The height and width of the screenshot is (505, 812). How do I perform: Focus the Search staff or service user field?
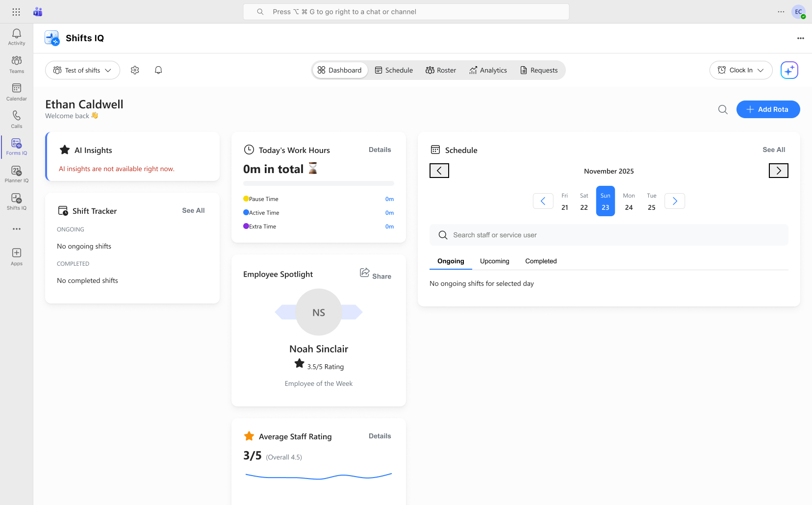609,235
